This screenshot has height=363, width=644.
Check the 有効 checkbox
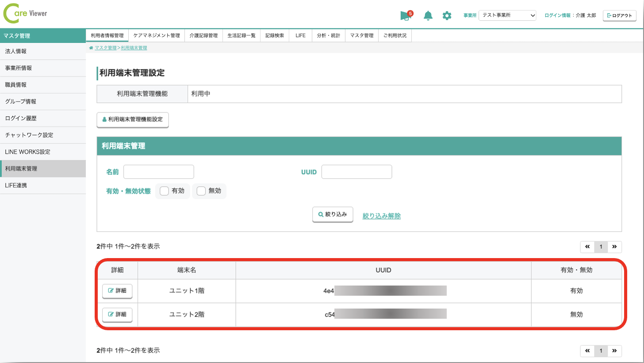click(x=165, y=191)
